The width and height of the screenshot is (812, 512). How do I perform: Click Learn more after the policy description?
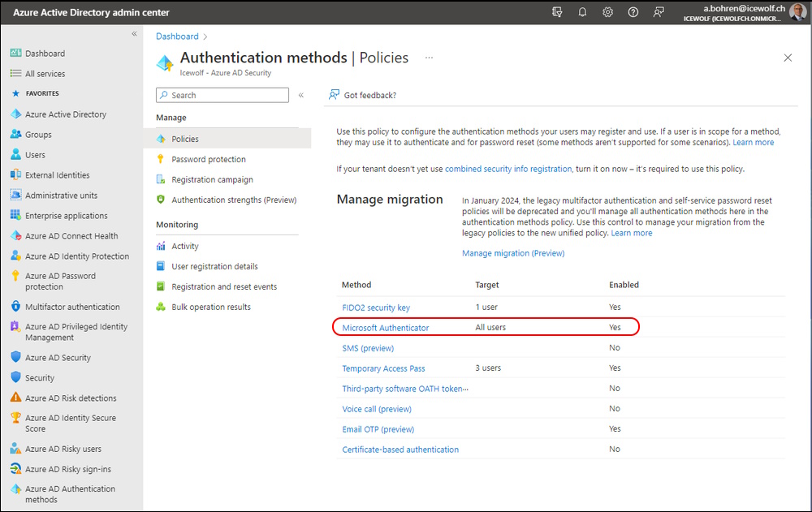753,142
